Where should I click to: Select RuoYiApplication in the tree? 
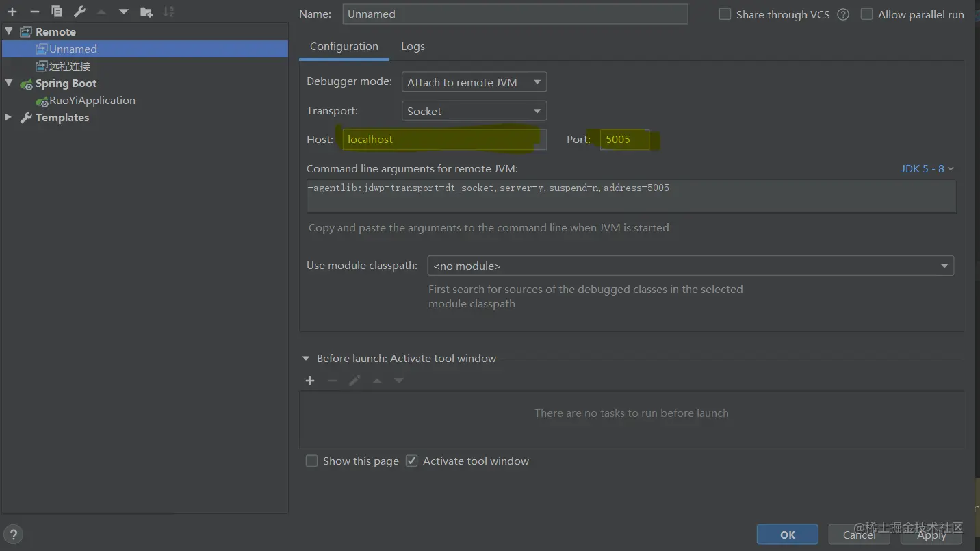[x=92, y=100]
